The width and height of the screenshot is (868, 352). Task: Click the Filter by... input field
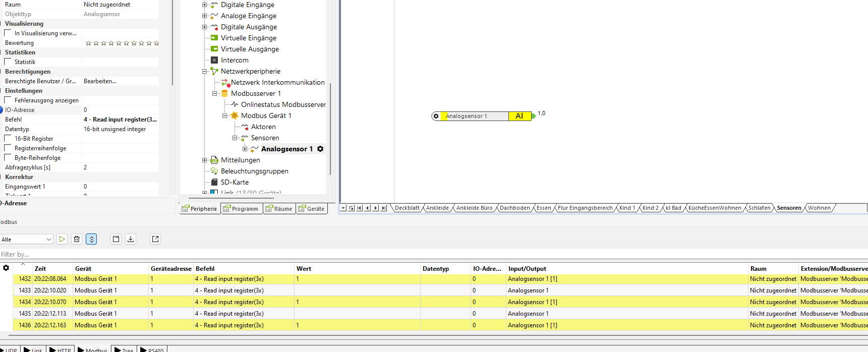(434, 254)
